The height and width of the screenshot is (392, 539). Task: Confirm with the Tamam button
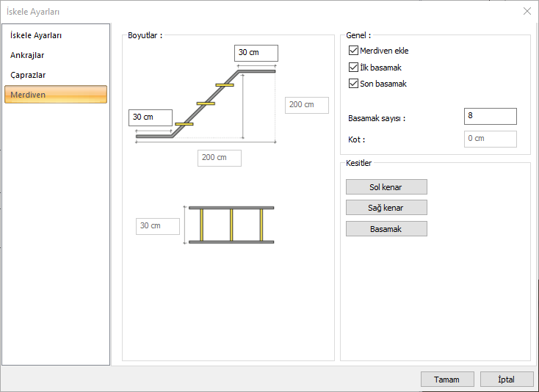[x=447, y=380]
